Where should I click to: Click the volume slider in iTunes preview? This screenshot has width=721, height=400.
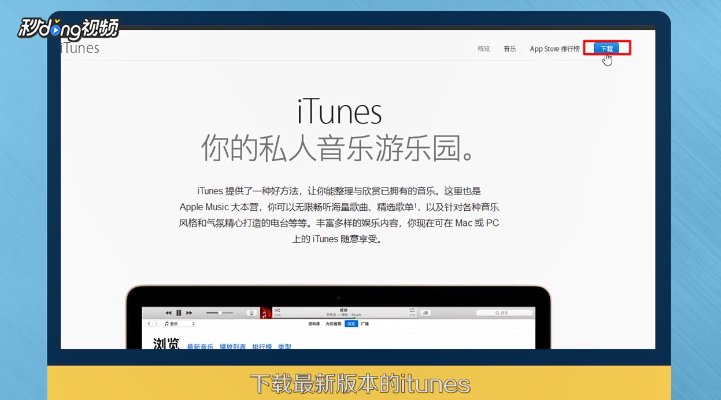click(x=220, y=313)
